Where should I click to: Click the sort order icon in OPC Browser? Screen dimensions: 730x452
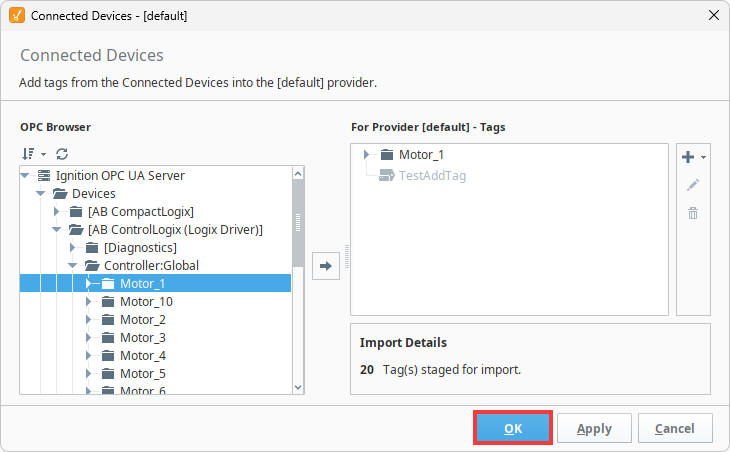(x=28, y=154)
